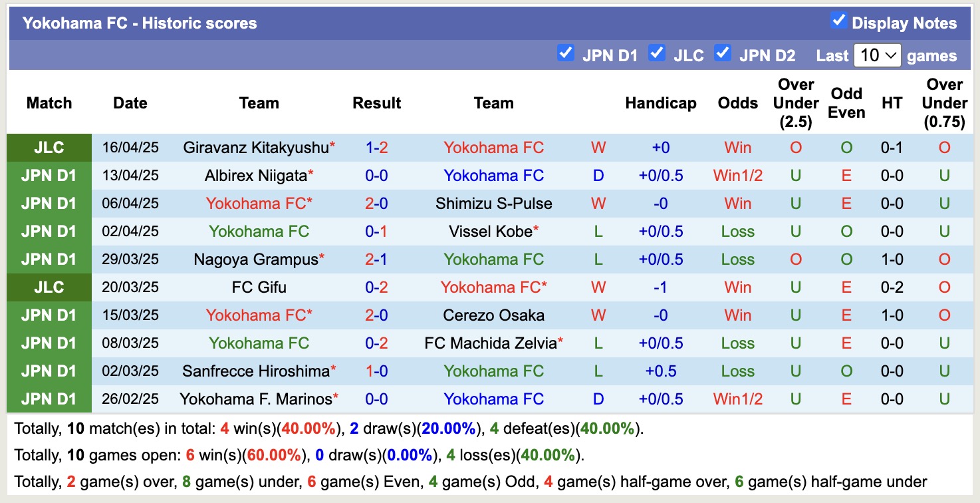Viewport: 980px width, 503px height.
Task: Click the Over Under (2.5) header
Action: 795,103
